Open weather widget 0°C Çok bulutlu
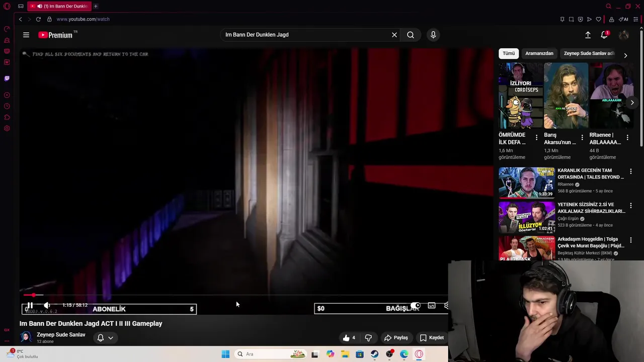644x362 pixels. coord(22,354)
